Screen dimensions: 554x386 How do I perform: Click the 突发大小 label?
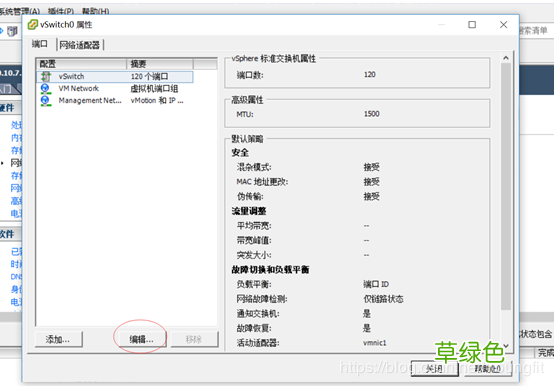point(254,255)
